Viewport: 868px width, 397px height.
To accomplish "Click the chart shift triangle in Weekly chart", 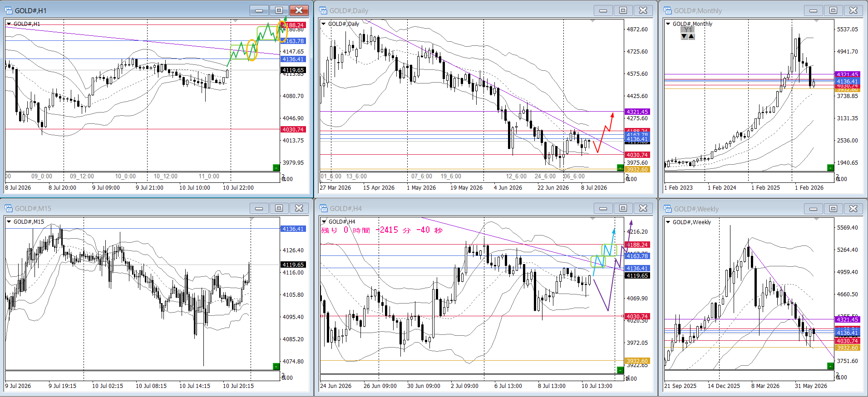I will pyautogui.click(x=816, y=220).
